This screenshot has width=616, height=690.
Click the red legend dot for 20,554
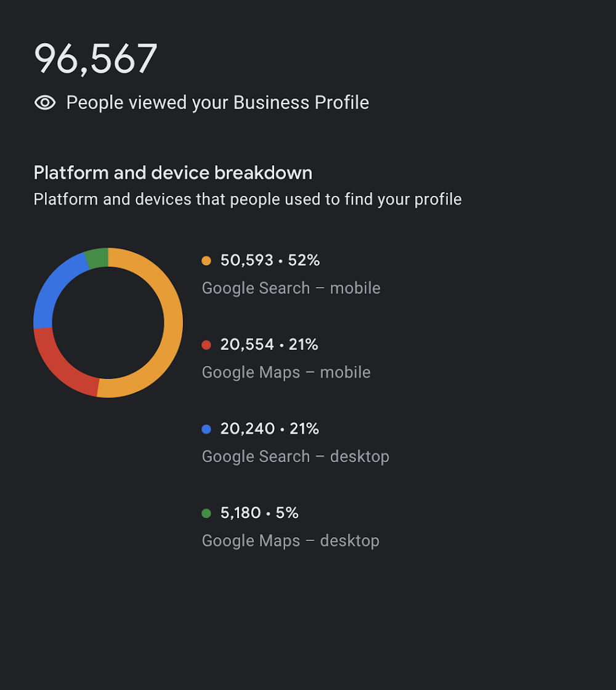tap(206, 345)
